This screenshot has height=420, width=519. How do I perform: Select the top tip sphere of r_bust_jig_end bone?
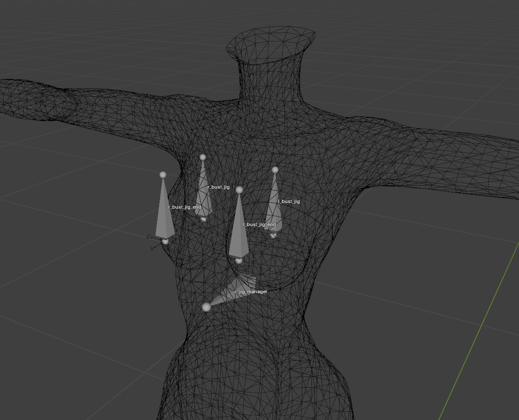(163, 175)
